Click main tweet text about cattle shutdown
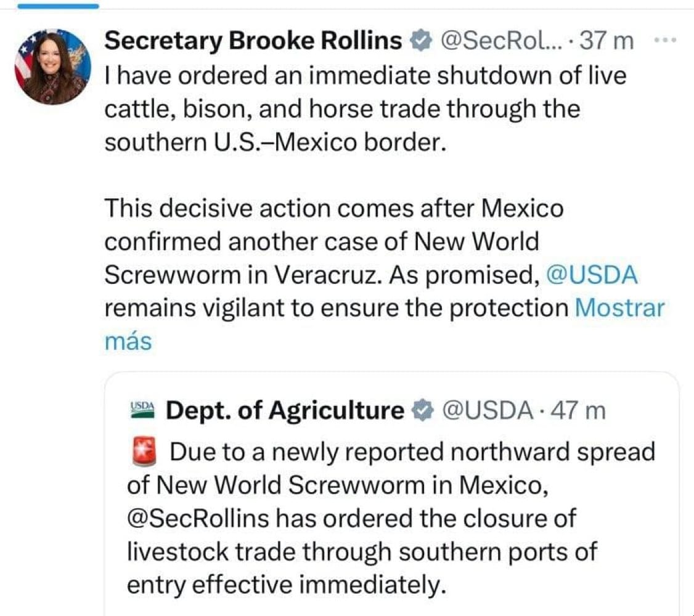Screen dimensions: 694x616 (365, 109)
